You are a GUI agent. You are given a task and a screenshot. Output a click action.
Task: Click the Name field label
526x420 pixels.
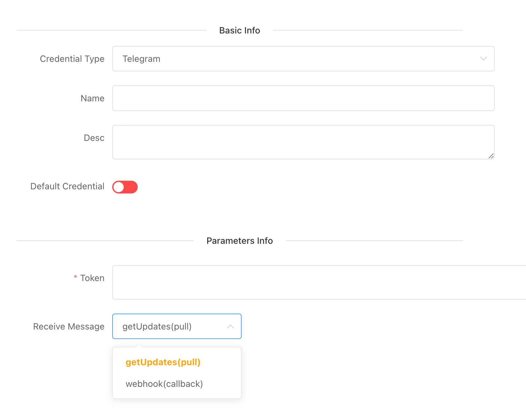click(x=92, y=98)
